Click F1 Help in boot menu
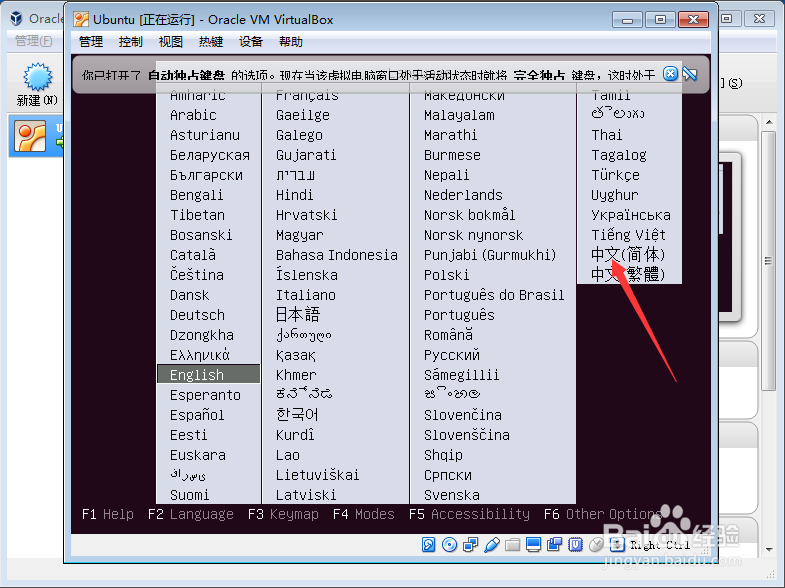Image resolution: width=785 pixels, height=588 pixels. [108, 514]
